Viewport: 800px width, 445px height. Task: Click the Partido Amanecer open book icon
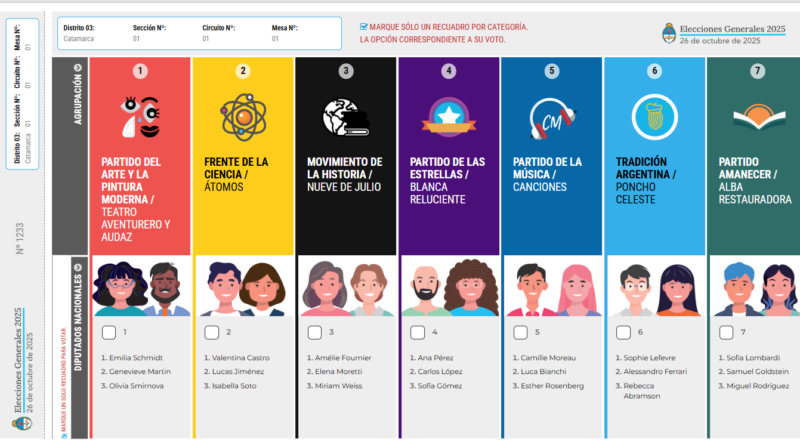[x=757, y=116]
